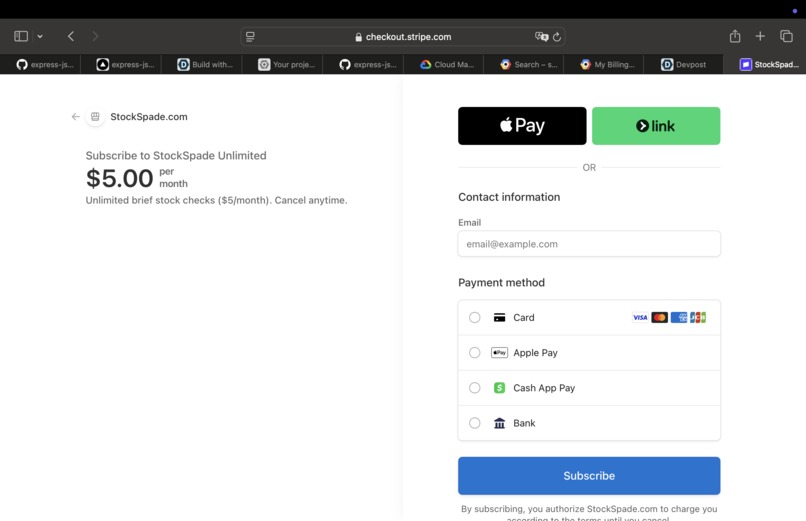This screenshot has height=521, width=806.
Task: Pay with the green Link button
Action: pos(656,126)
